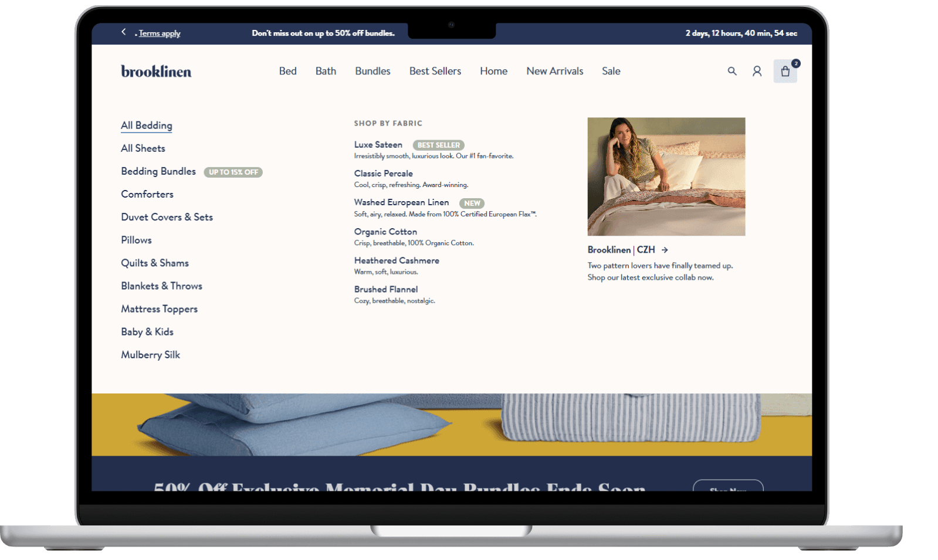The height and width of the screenshot is (560, 938).
Task: Open Duvet Covers & Sets
Action: (167, 217)
